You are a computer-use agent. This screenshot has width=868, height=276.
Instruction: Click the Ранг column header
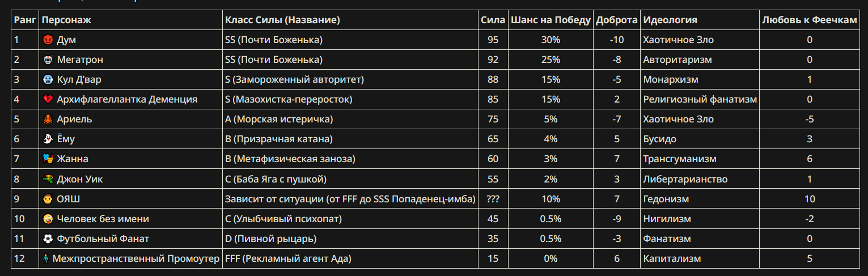pos(25,20)
